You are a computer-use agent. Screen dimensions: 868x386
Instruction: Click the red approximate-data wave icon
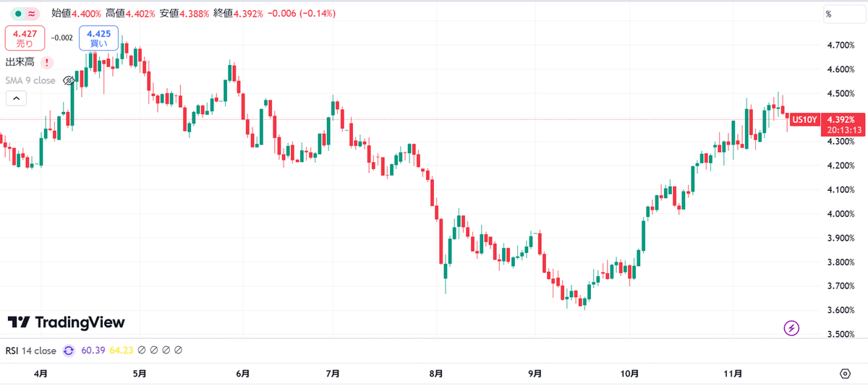click(x=33, y=13)
